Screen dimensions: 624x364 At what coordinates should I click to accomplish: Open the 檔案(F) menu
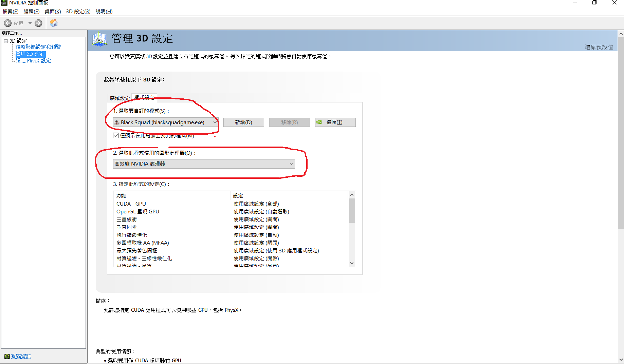11,12
